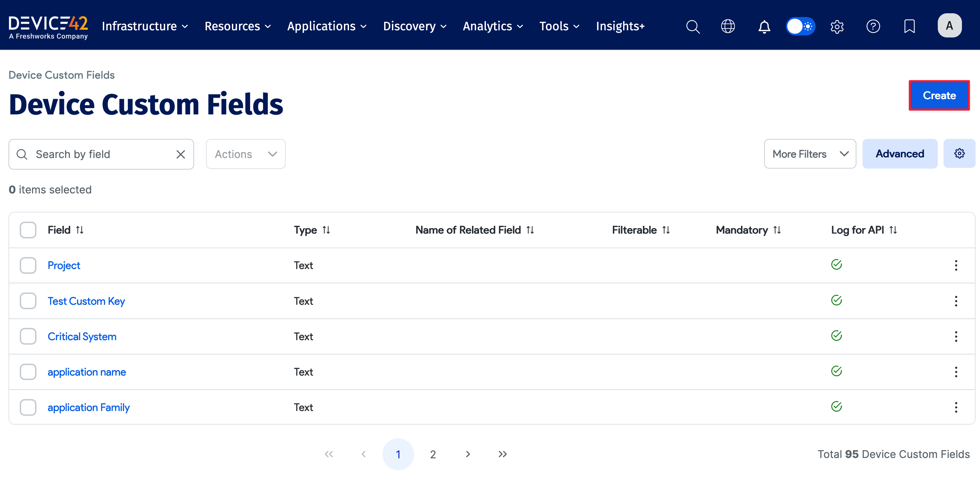980x490 pixels.
Task: Select the checkbox on the Project row
Action: pyautogui.click(x=28, y=265)
